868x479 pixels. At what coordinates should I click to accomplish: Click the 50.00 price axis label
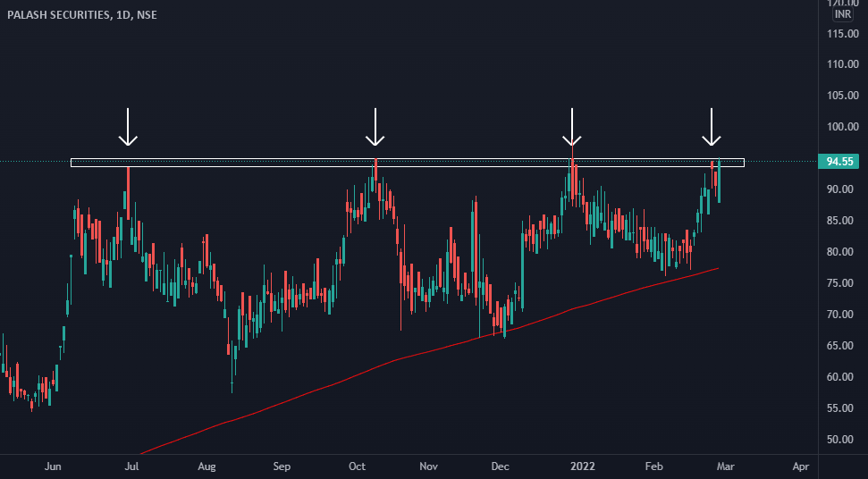click(x=840, y=439)
